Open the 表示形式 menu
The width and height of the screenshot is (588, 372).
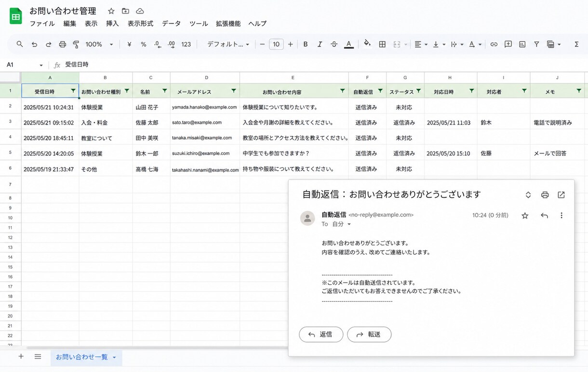coord(140,24)
